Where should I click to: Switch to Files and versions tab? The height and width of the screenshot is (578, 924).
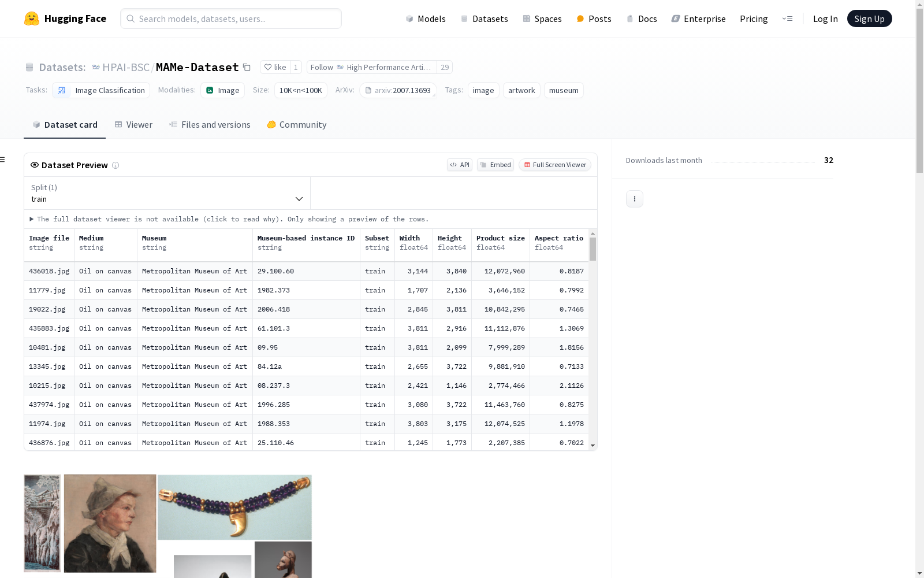(x=210, y=125)
